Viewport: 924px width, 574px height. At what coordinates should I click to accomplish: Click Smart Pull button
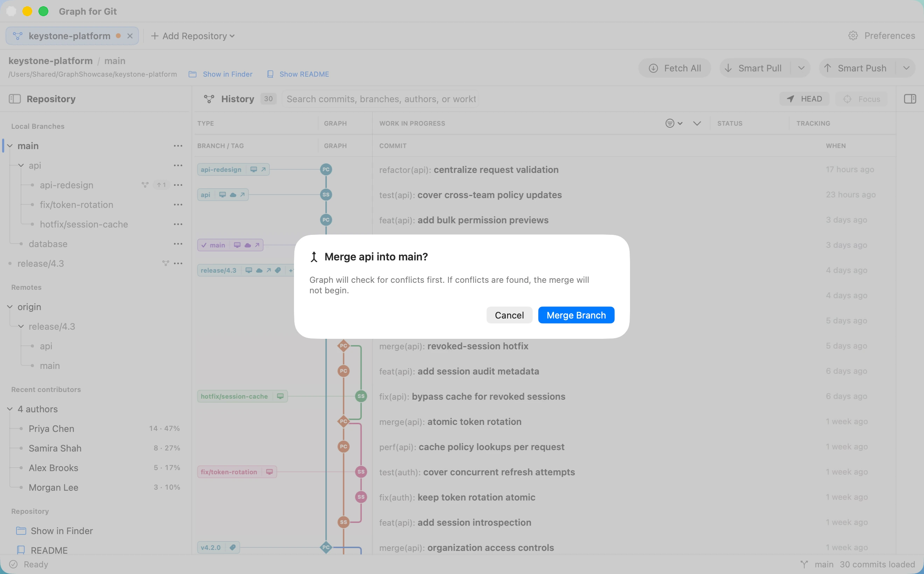[754, 68]
